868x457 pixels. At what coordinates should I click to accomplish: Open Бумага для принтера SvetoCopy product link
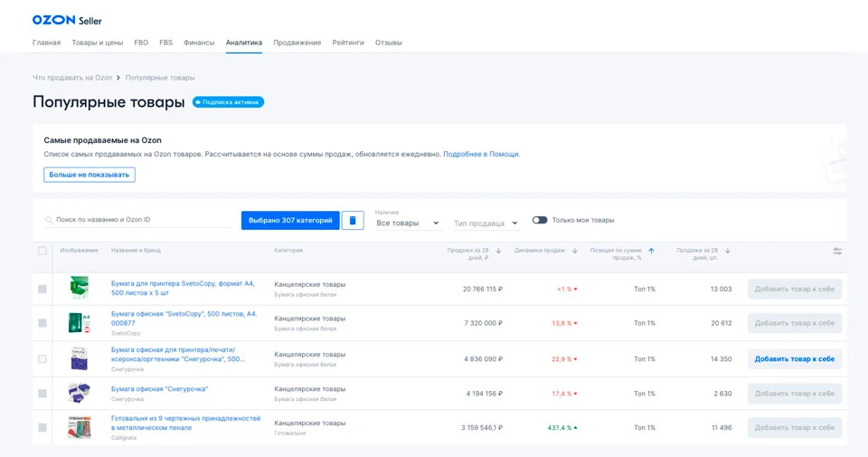click(x=183, y=288)
